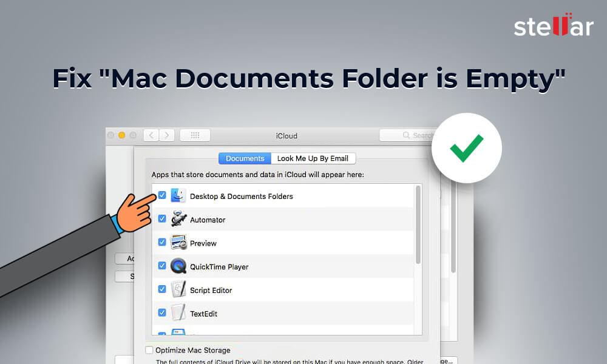Click the Preview app icon
Viewport: 607px width, 364px height.
[178, 243]
